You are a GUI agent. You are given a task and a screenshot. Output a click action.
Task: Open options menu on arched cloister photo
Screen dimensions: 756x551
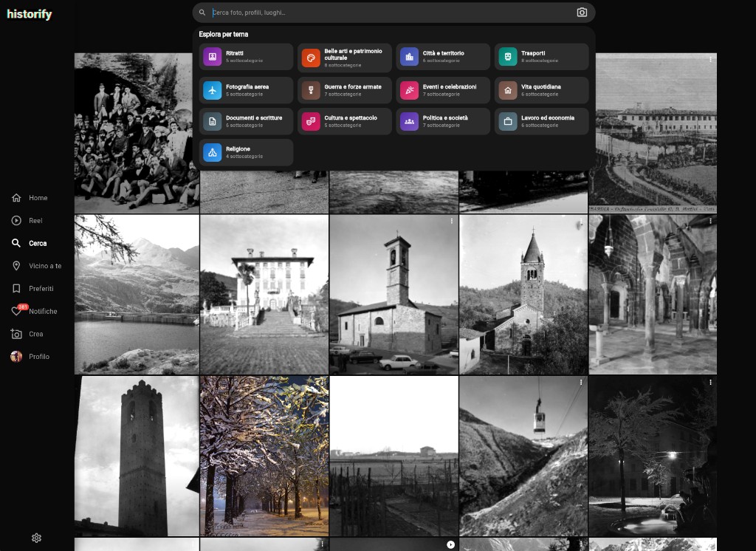tap(710, 221)
